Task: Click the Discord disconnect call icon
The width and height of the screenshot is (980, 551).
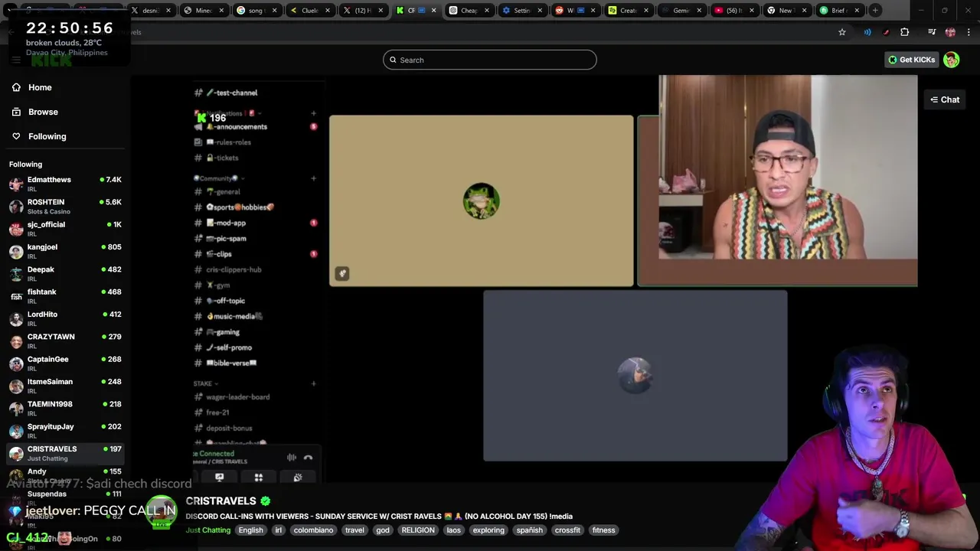Action: tap(308, 458)
